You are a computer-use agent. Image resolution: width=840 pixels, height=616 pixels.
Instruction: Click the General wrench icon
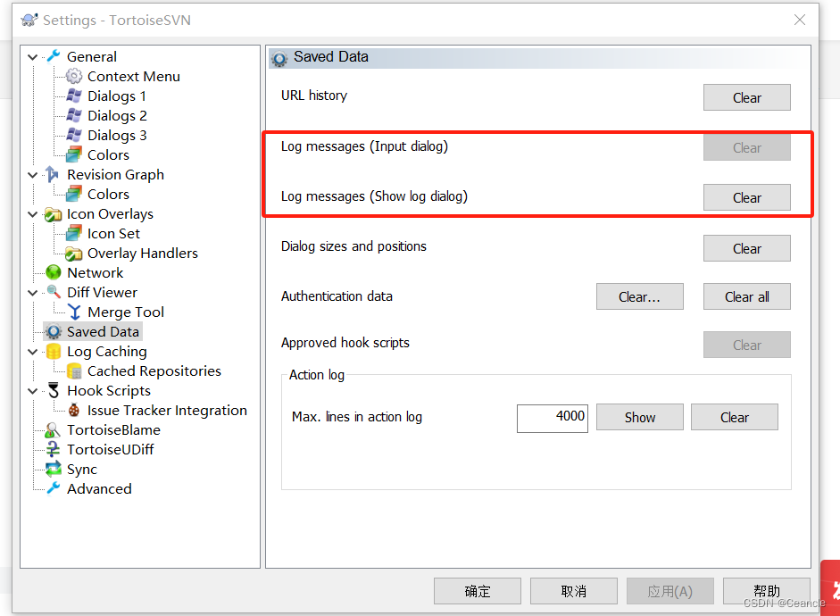pos(54,56)
